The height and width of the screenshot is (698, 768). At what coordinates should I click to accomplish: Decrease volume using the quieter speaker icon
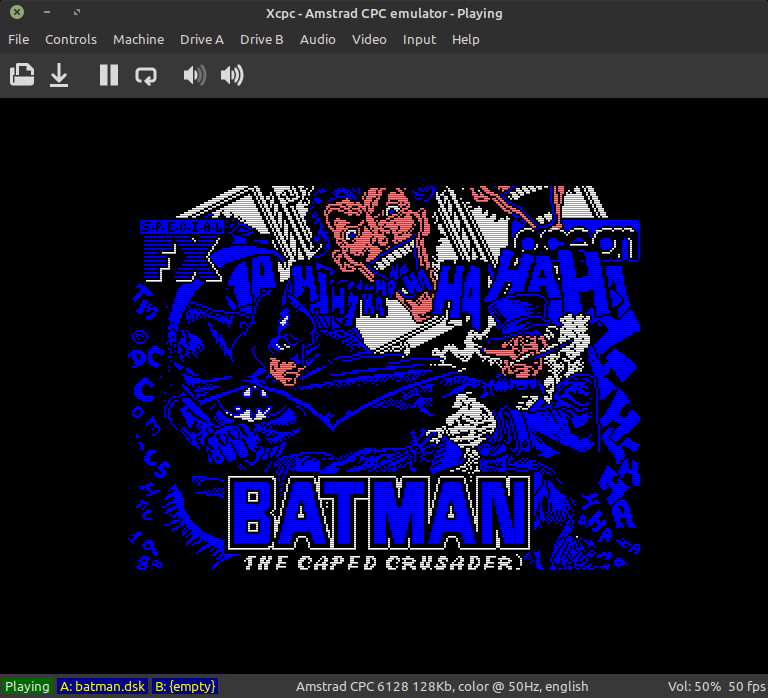[194, 75]
